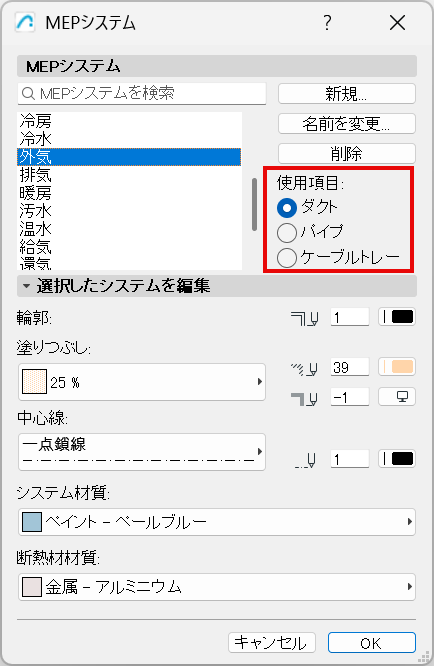Click the MEPシステムを検索 search field
Viewport: 434px width, 666px height.
(142, 93)
